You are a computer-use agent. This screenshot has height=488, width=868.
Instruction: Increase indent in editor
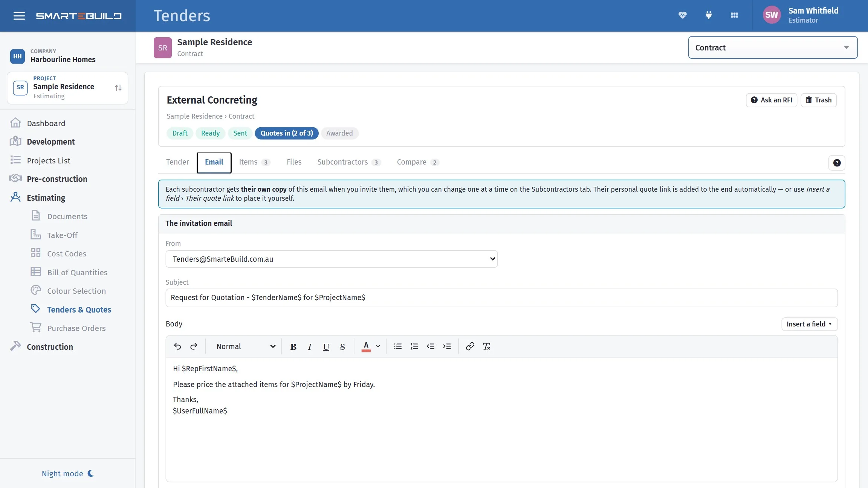(x=447, y=346)
